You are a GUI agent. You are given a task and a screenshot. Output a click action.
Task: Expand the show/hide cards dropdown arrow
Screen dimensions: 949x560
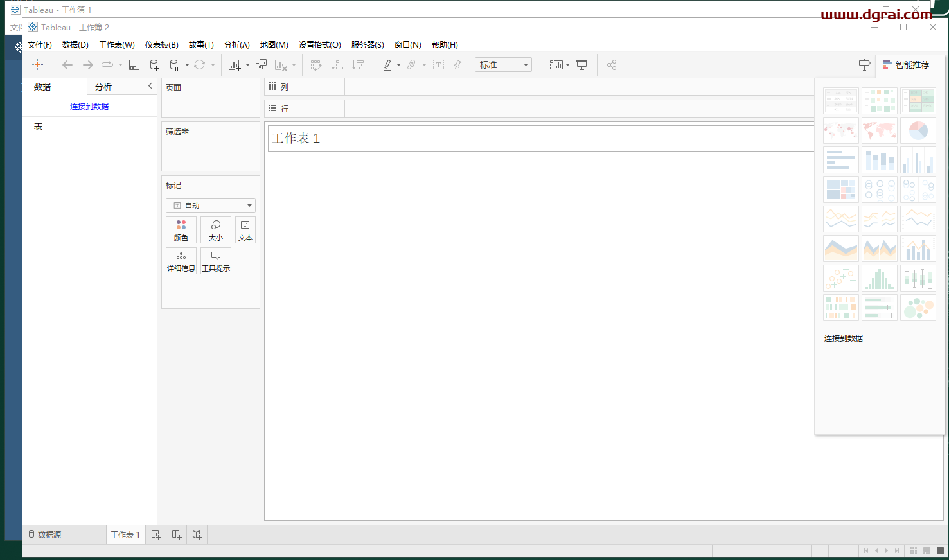567,66
